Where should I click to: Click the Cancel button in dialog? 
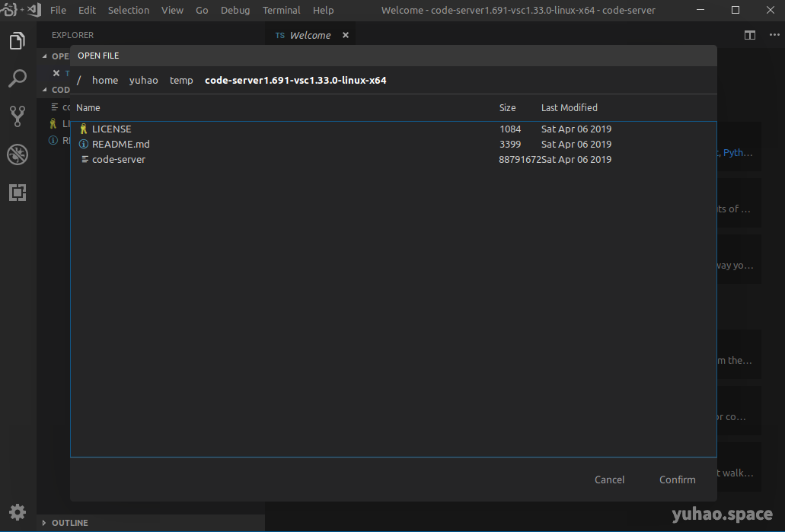pyautogui.click(x=609, y=479)
